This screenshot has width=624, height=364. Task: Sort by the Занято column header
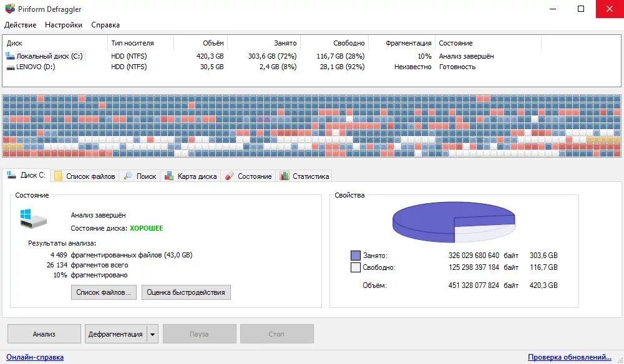tap(264, 43)
